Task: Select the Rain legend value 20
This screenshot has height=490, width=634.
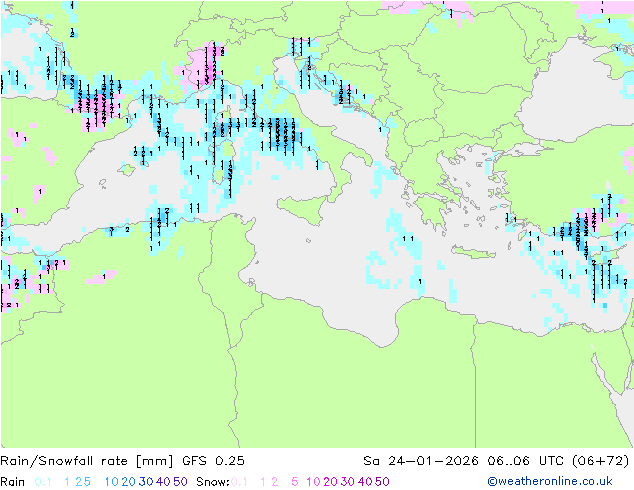Action: tap(129, 482)
